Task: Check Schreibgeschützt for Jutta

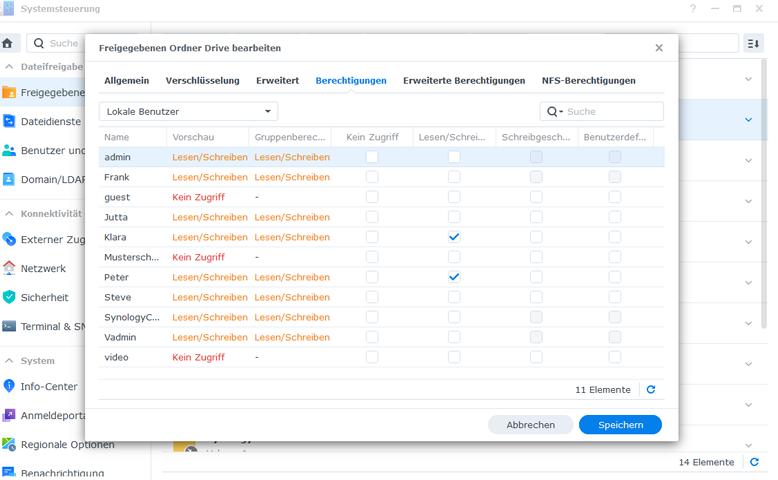Action: 536,217
